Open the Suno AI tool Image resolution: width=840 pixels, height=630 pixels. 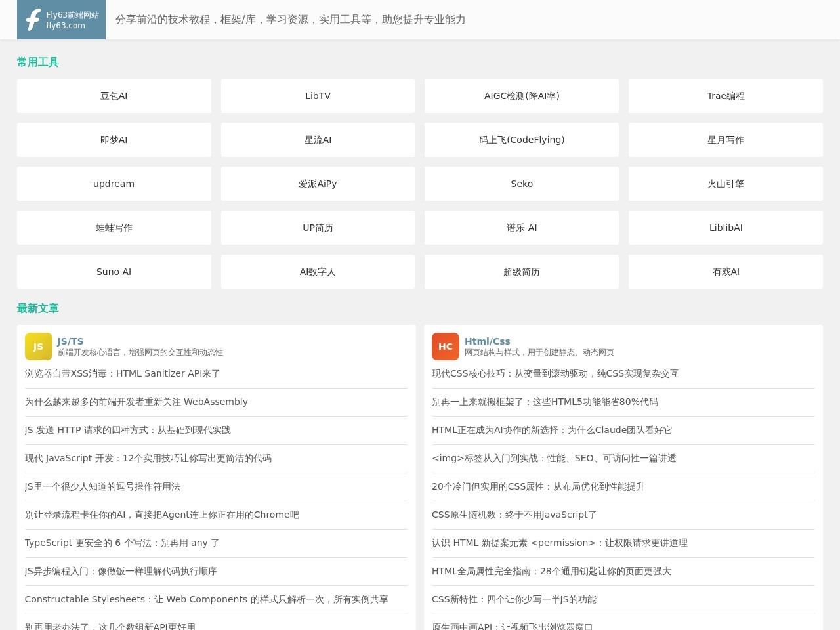click(x=114, y=272)
